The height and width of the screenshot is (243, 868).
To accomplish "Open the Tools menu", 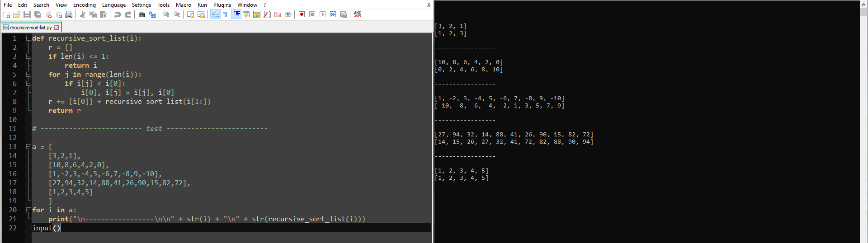I will click(x=164, y=5).
